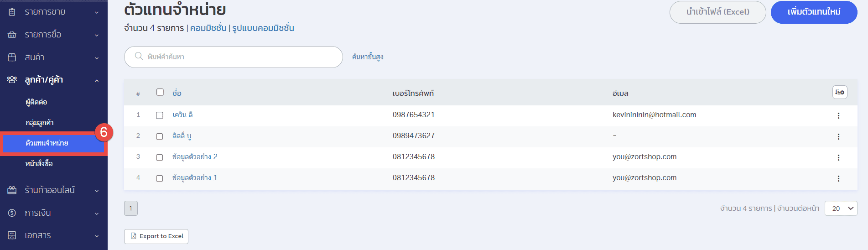The image size is (868, 250).
Task: Click you@zortshop.com in ข้อมูลตัวอย่าง 1 row
Action: point(645,178)
